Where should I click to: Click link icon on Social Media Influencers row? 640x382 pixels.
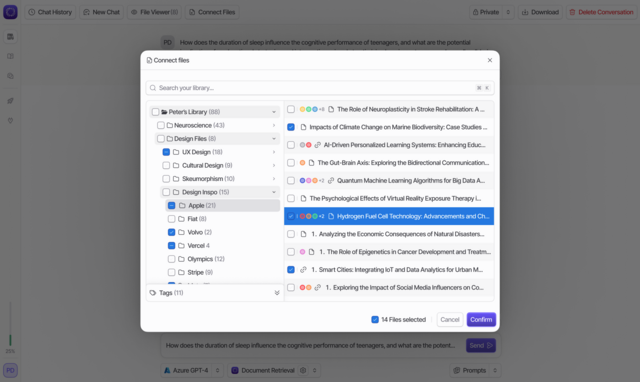pos(318,288)
